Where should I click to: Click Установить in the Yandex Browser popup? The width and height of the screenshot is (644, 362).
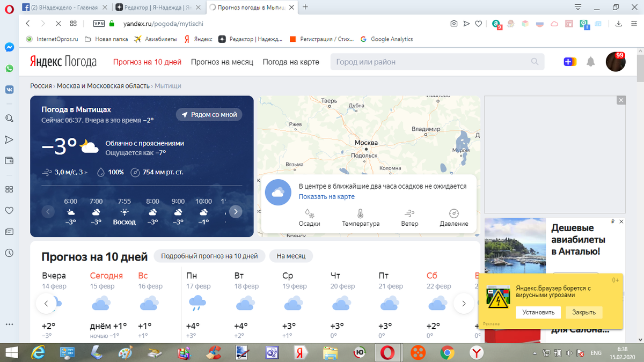click(538, 312)
